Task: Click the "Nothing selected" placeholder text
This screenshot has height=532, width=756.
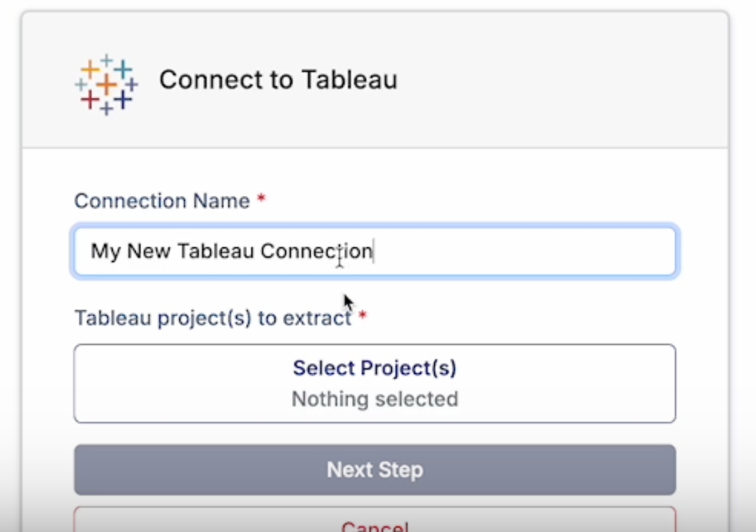Action: tap(375, 399)
